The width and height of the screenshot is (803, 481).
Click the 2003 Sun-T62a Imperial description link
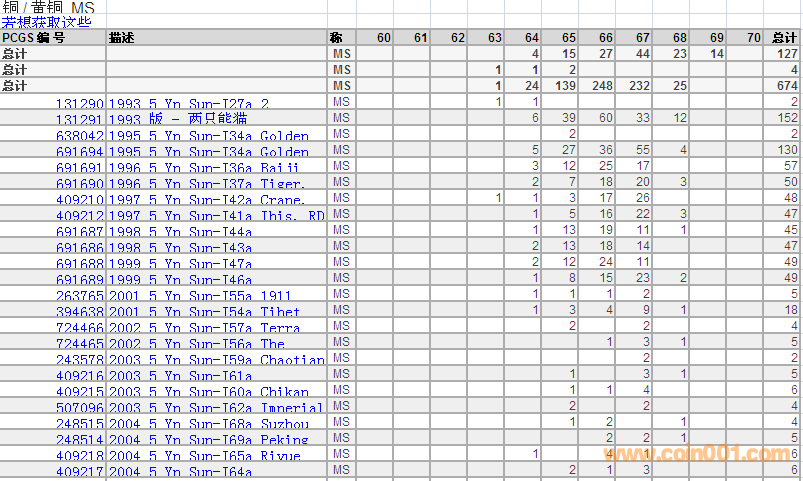pos(216,407)
